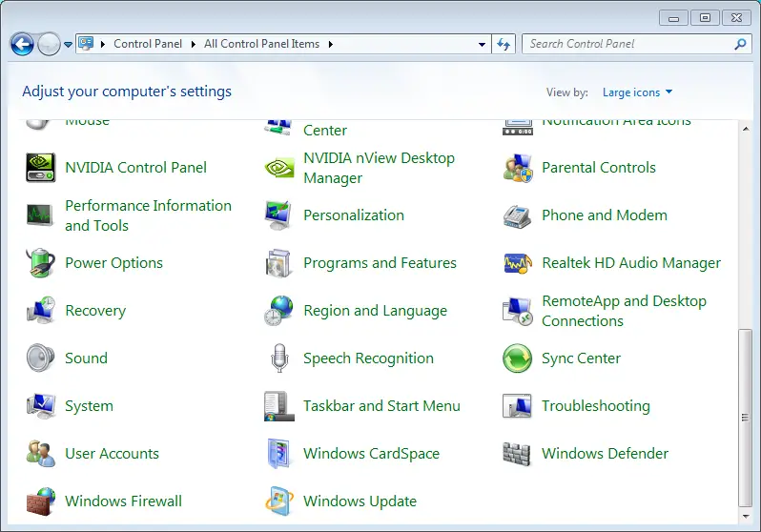Open the Windows Update icon
This screenshot has height=532, width=761.
point(279,501)
